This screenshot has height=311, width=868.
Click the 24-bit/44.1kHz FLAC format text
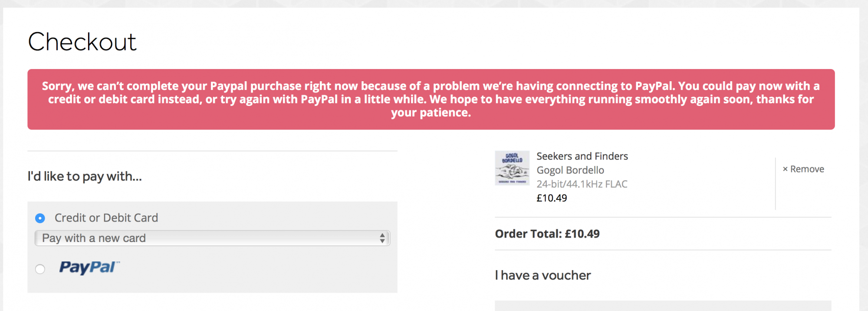(582, 184)
